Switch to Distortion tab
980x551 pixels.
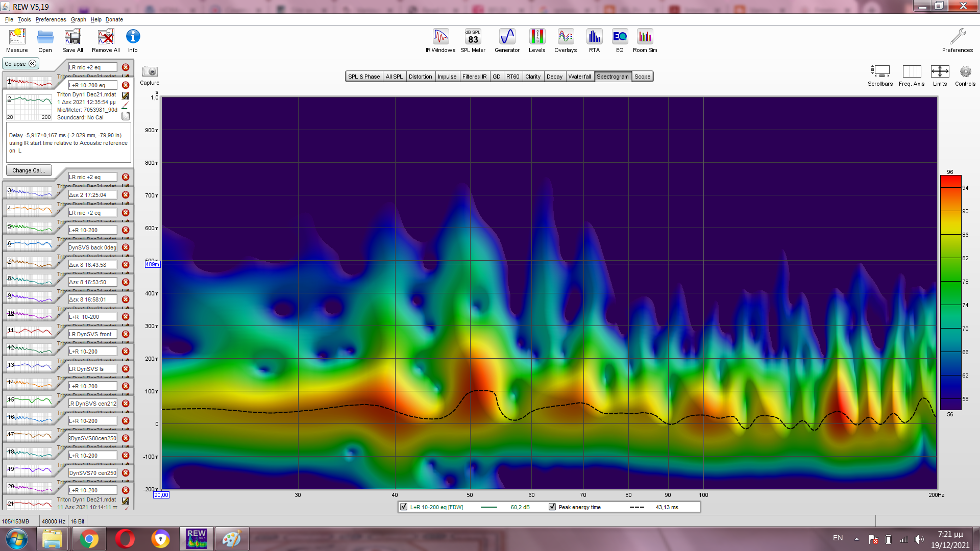click(420, 77)
